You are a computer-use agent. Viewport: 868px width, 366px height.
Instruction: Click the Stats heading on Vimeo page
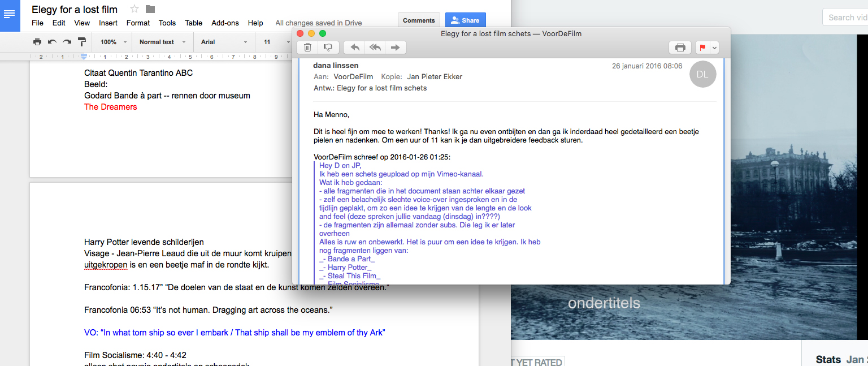tap(828, 360)
